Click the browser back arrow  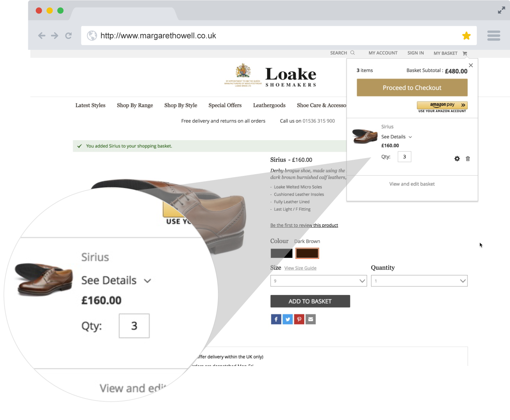[42, 35]
